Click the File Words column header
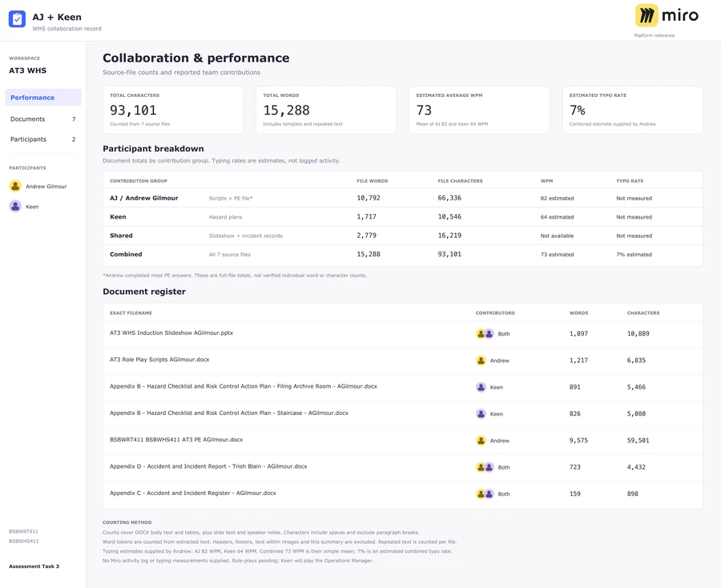 (372, 181)
